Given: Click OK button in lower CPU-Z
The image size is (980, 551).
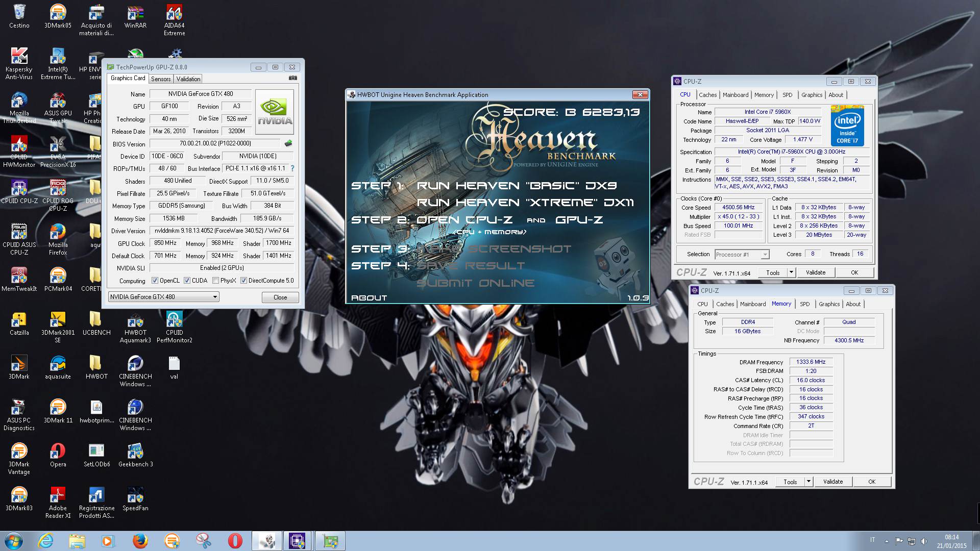Looking at the screenshot, I should click(x=872, y=482).
